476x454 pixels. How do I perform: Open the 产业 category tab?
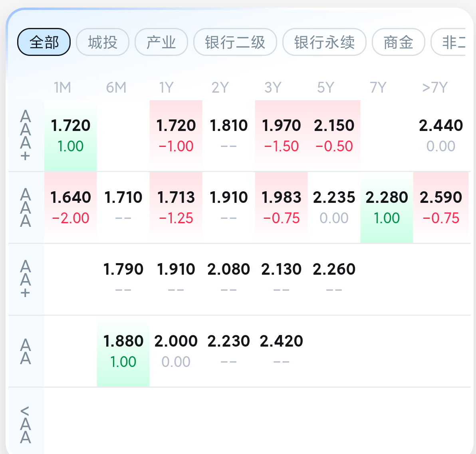(161, 42)
